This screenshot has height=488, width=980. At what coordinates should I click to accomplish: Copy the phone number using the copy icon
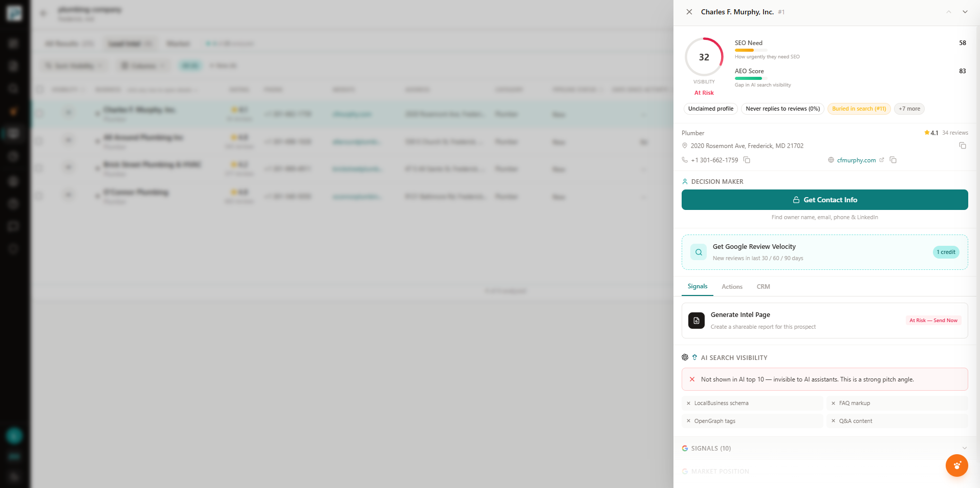pos(747,160)
